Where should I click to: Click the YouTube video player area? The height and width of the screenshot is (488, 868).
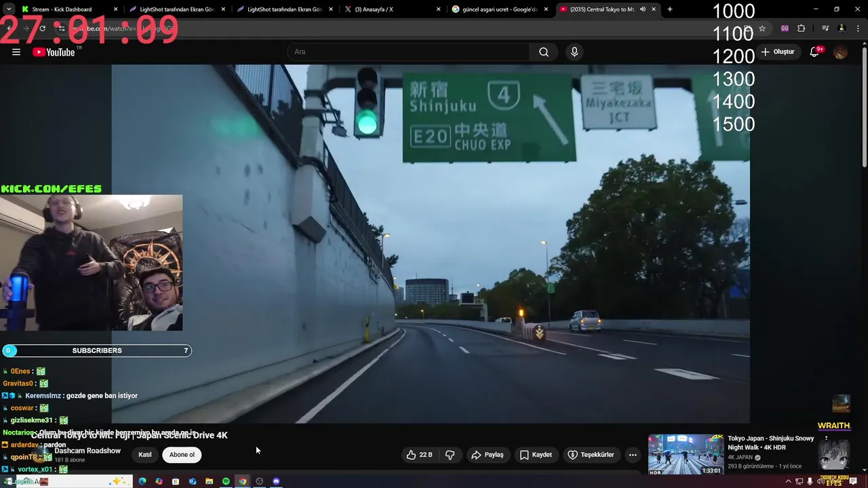coord(431,244)
